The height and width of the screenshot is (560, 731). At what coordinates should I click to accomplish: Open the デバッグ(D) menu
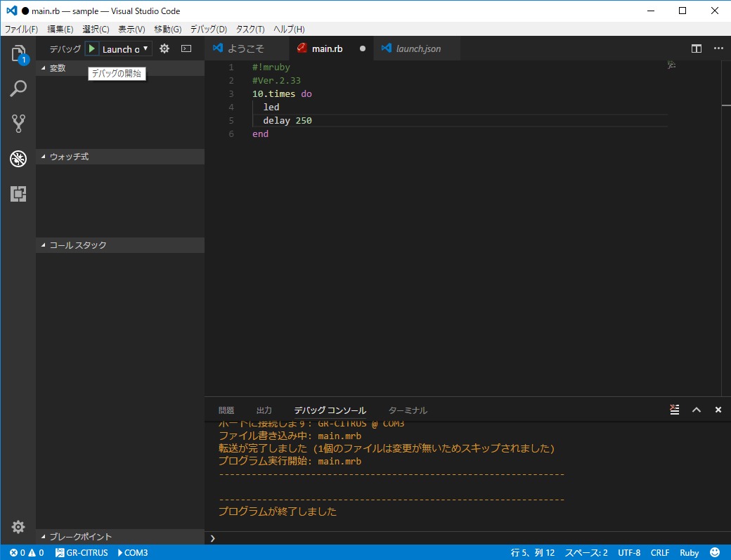coord(208,29)
